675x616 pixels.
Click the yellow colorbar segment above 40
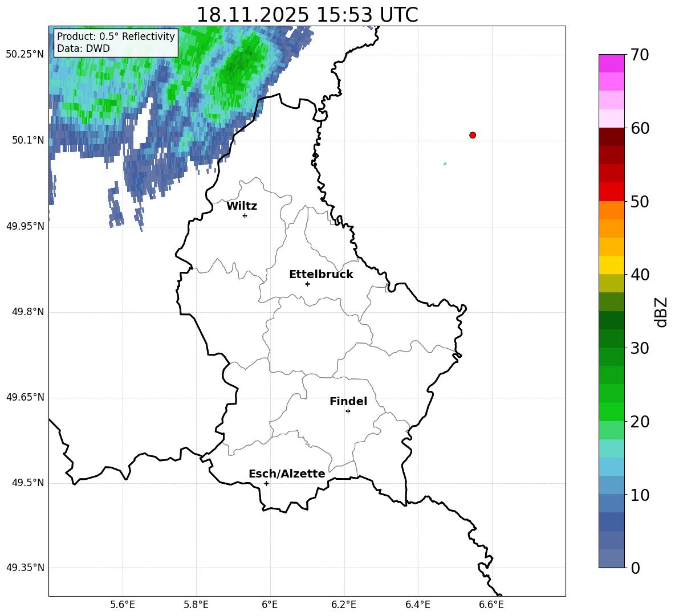611,265
